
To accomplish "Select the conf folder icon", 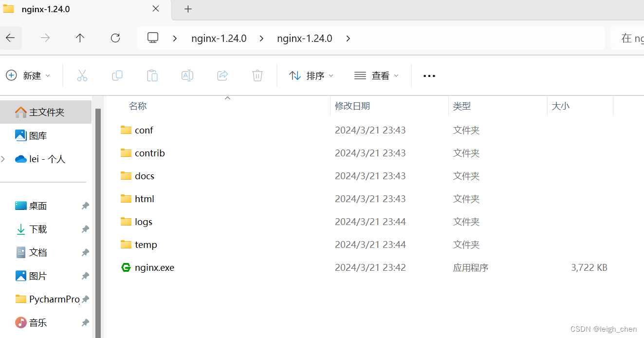I will click(126, 130).
